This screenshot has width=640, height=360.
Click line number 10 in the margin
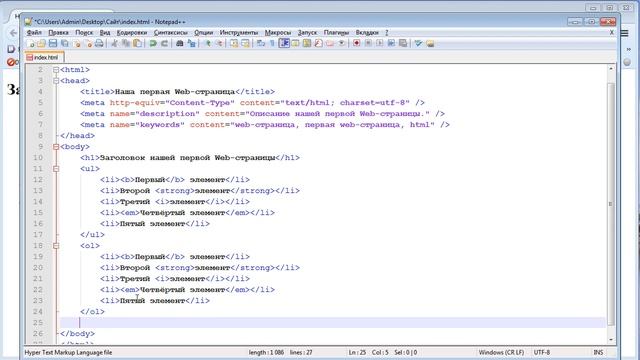pyautogui.click(x=38, y=158)
